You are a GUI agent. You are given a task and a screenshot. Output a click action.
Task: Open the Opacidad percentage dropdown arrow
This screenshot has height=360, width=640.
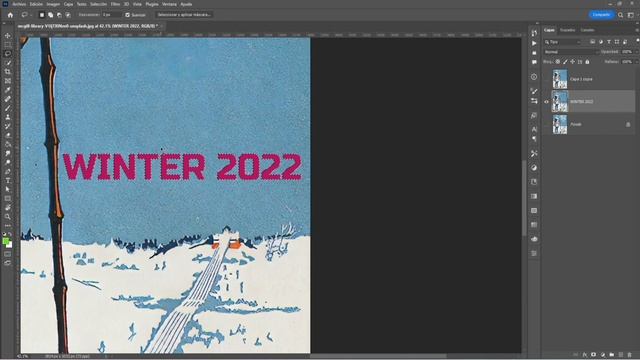pyautogui.click(x=636, y=52)
